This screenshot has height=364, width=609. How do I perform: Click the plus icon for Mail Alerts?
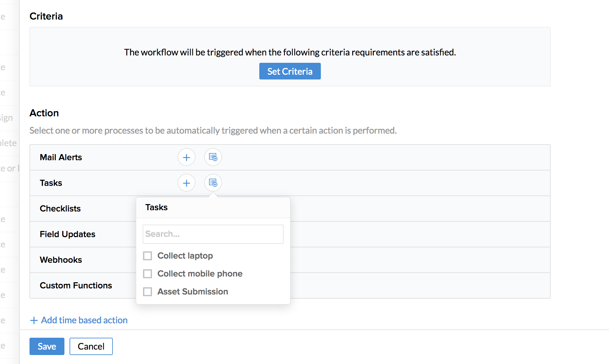click(x=187, y=157)
